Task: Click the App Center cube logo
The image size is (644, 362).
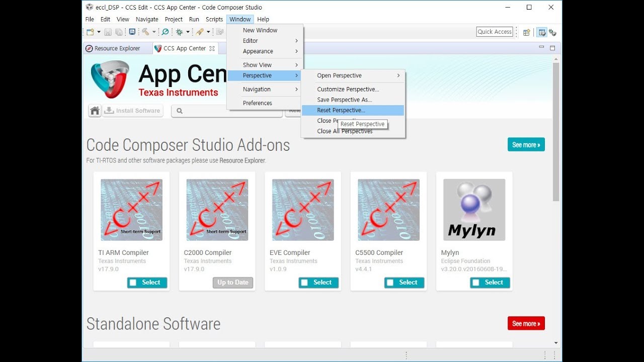Action: point(110,79)
